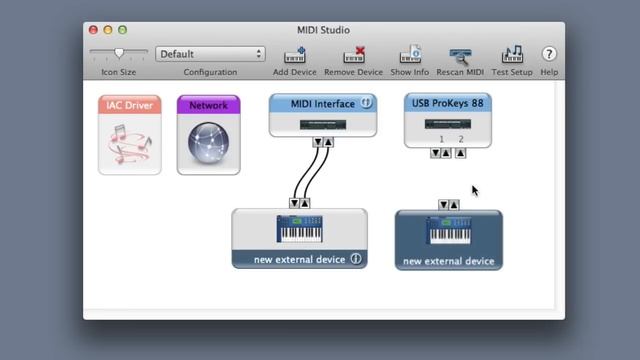Click down-arrow port of highlighted external device
This screenshot has height=360, width=640.
click(x=444, y=205)
